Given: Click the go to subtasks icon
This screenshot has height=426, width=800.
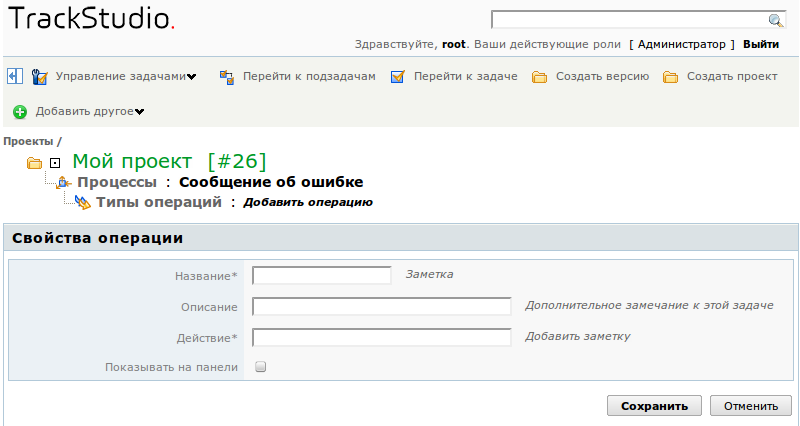Looking at the screenshot, I should pos(227,77).
